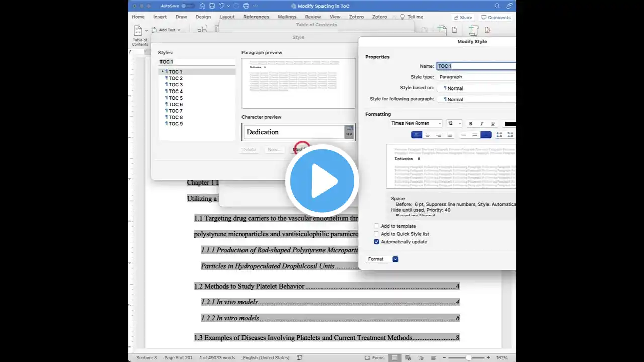Image resolution: width=644 pixels, height=362 pixels.
Task: Click the Focus button in status bar
Action: [375, 358]
